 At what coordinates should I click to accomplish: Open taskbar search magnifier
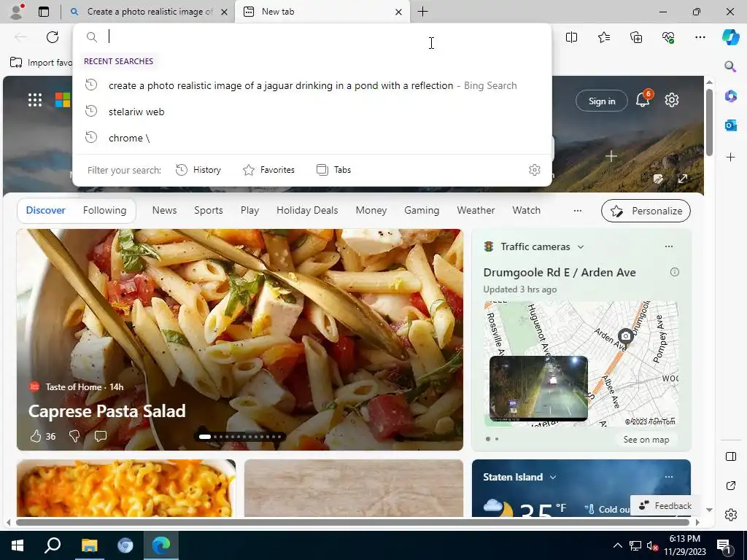pos(53,545)
